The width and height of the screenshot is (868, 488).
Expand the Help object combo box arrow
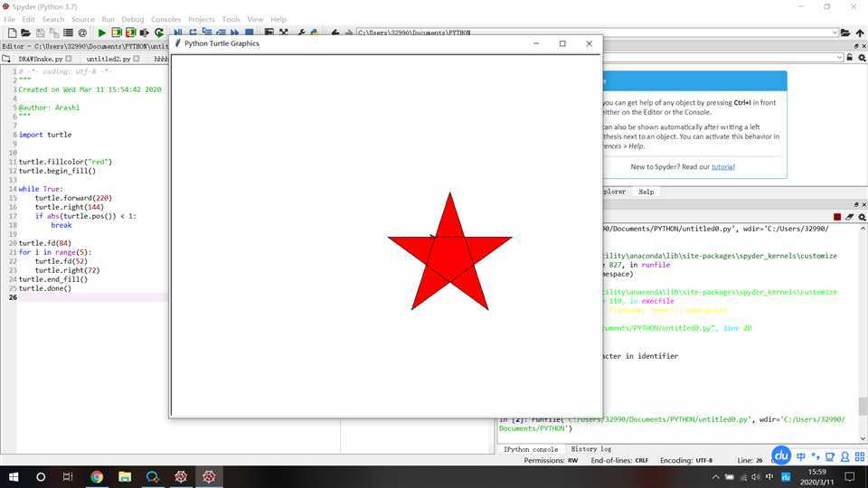click(839, 58)
